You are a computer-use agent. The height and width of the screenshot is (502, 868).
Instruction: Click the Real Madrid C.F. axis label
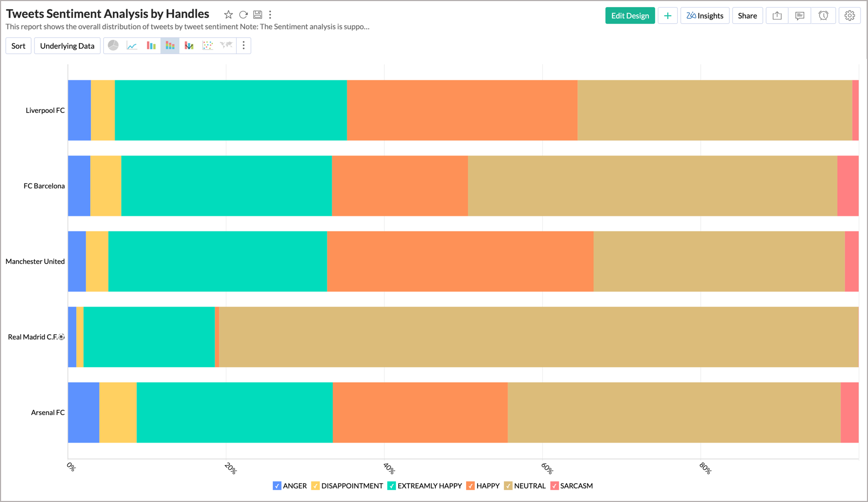36,337
